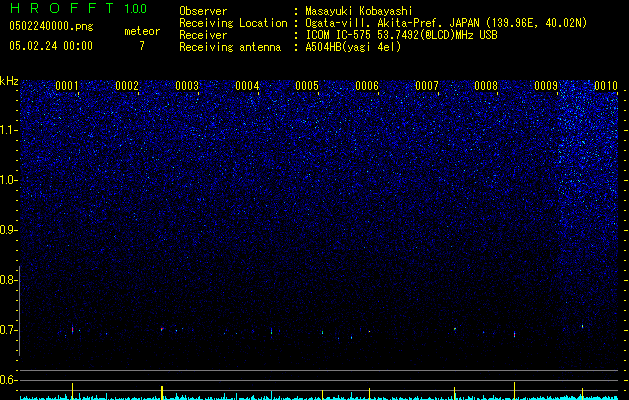Click the vertical gray frequency range bar beside 0.8

pos(19,311)
